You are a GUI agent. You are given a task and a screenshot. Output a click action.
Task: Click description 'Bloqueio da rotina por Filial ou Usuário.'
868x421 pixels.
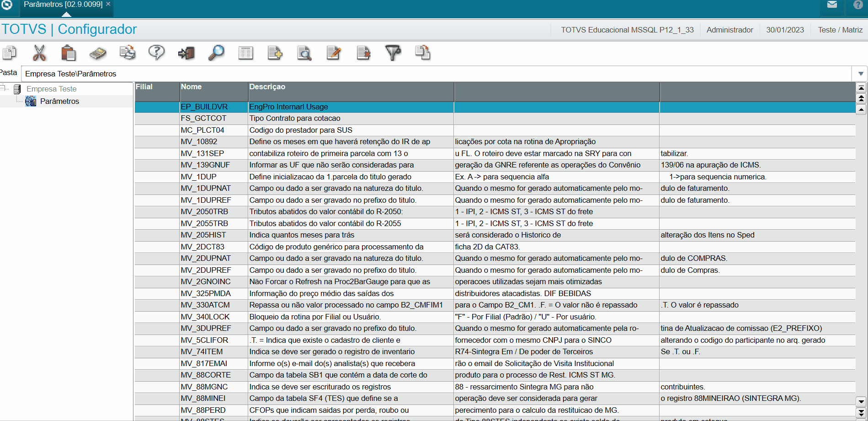point(315,317)
